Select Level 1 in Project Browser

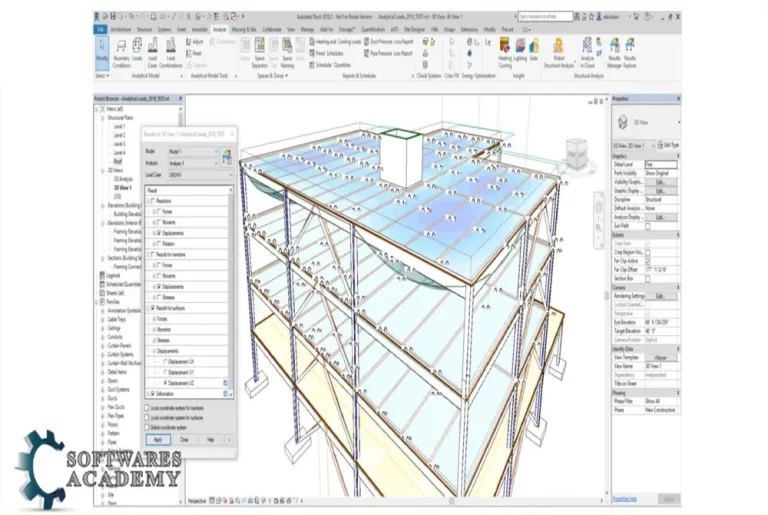point(120,126)
